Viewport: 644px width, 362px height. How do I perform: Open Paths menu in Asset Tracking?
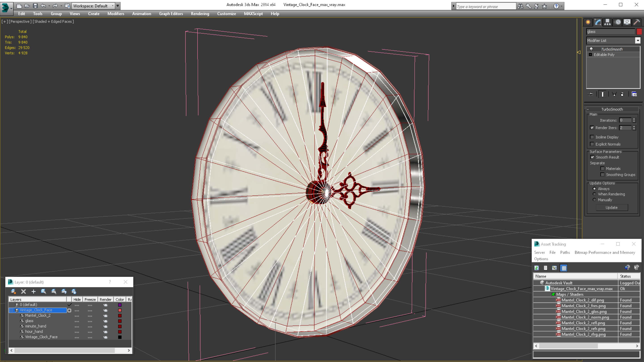(x=565, y=252)
